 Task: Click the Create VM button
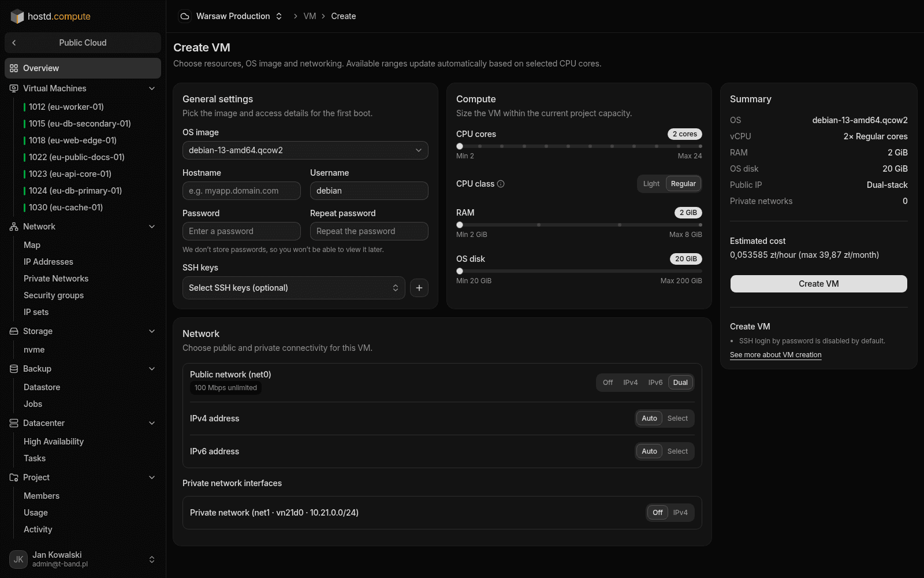819,284
